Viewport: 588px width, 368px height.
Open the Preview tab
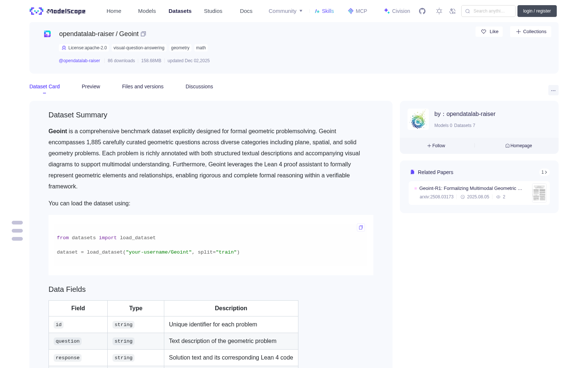(91, 86)
